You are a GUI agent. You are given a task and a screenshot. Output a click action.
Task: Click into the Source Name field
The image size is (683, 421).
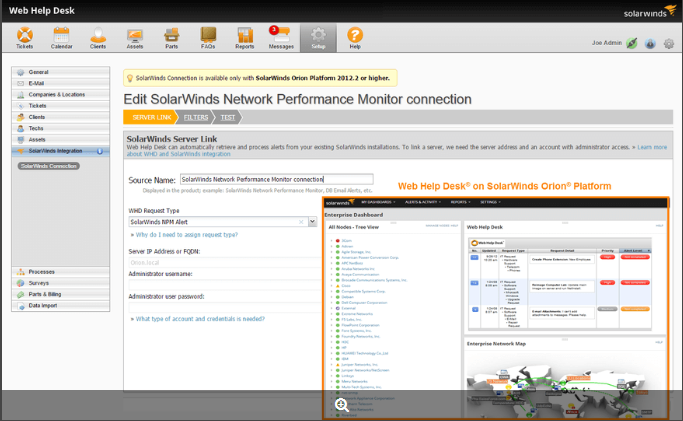click(277, 179)
